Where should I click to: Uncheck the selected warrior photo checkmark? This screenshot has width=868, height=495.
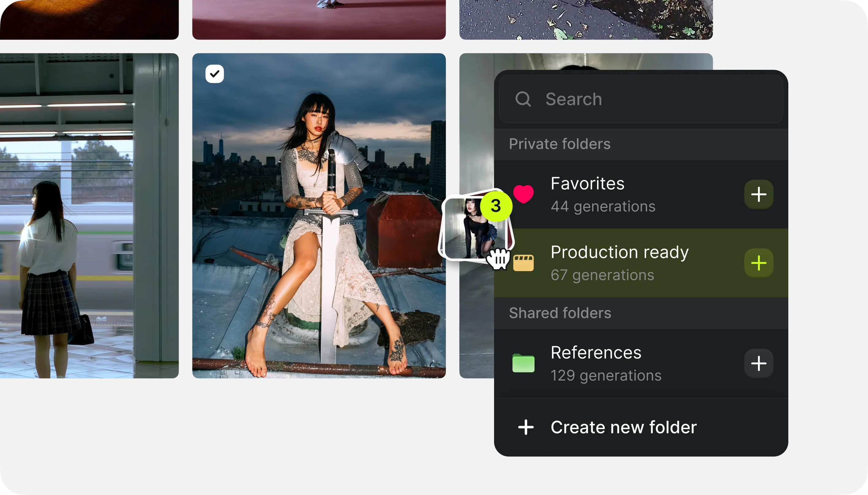(215, 74)
